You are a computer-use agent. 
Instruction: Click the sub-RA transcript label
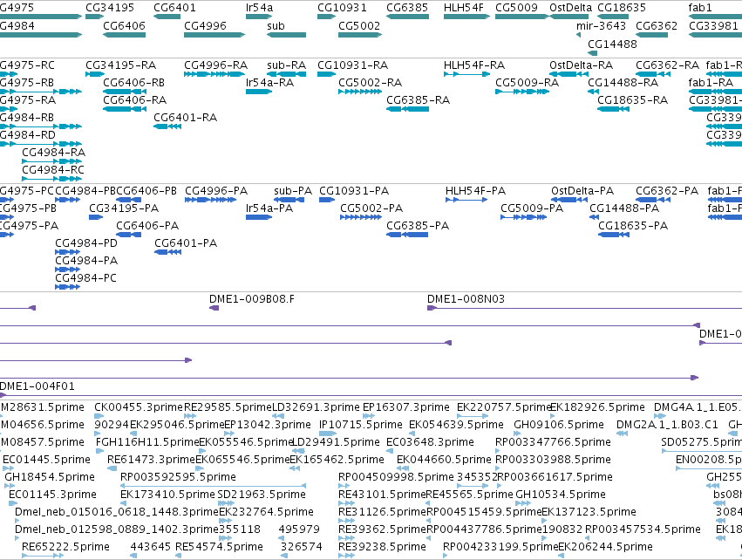pyautogui.click(x=286, y=65)
